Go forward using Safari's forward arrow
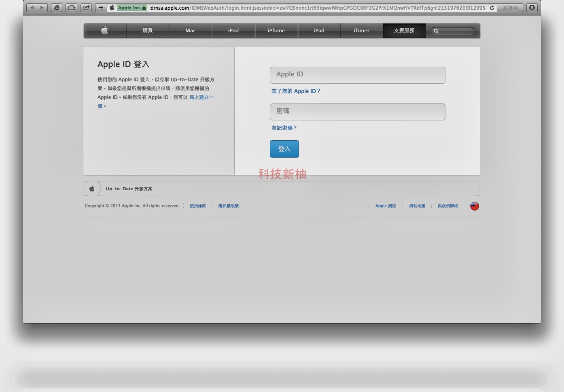The image size is (564, 392). [42, 8]
